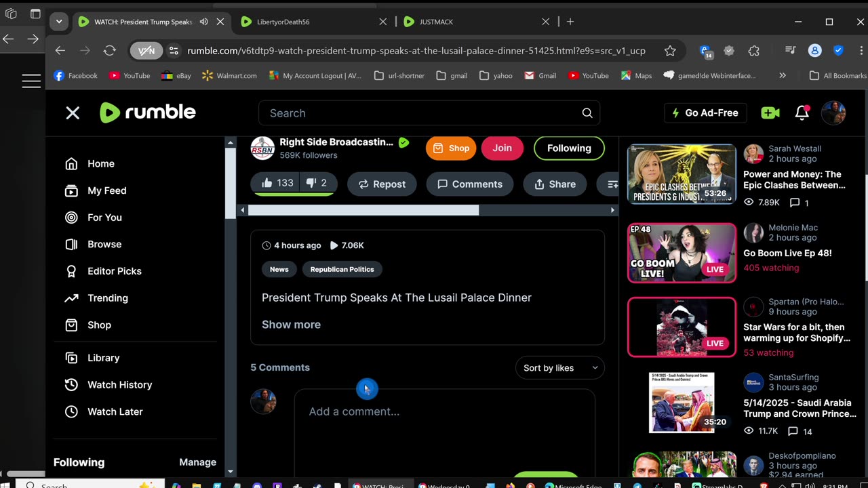Screen dimensions: 868x488
Task: Click the hamburger menu in the left window
Action: point(31,81)
